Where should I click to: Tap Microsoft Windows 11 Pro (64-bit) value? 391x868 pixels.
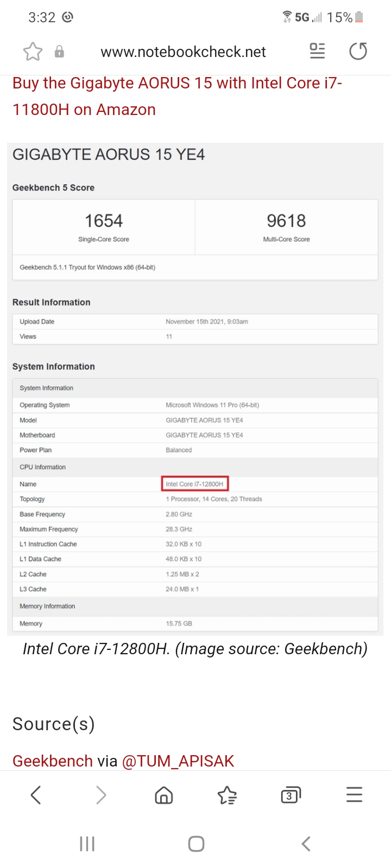coord(212,405)
